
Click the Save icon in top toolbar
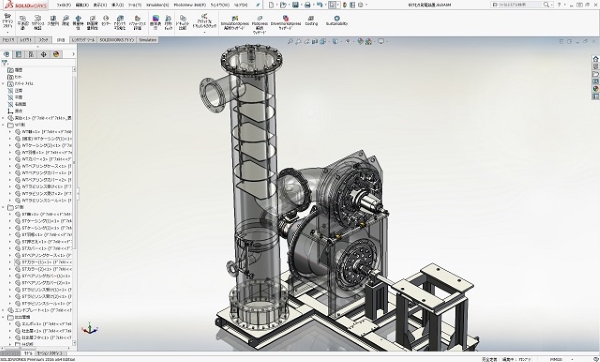295,5
